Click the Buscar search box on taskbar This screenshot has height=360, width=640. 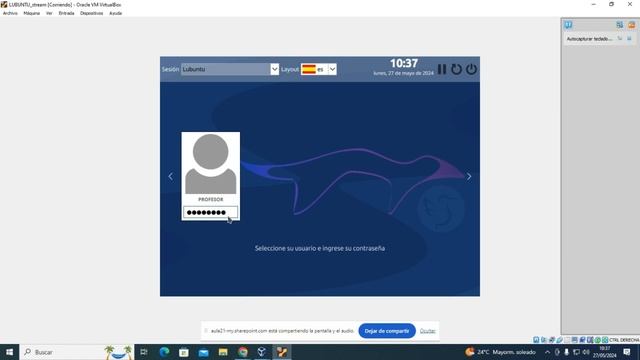(x=77, y=352)
